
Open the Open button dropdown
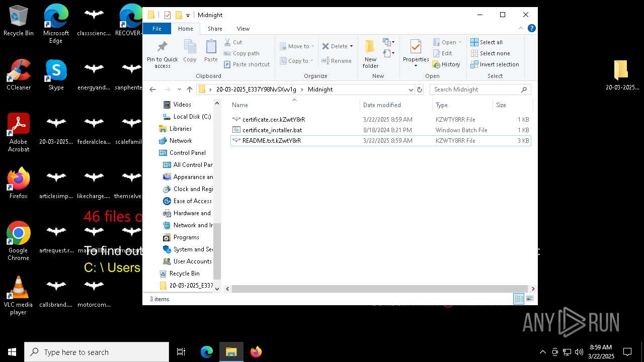(460, 42)
